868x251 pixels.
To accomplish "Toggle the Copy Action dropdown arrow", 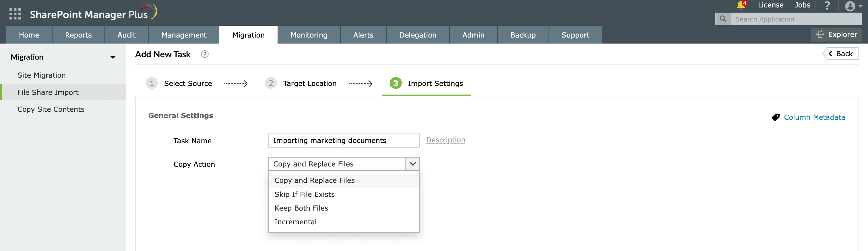I will (x=412, y=164).
